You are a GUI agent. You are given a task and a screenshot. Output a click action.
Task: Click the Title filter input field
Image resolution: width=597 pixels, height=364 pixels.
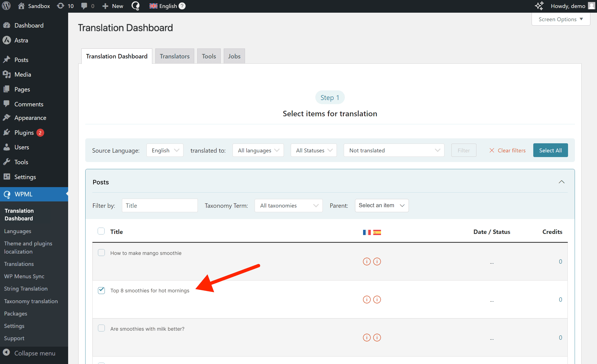tap(160, 206)
